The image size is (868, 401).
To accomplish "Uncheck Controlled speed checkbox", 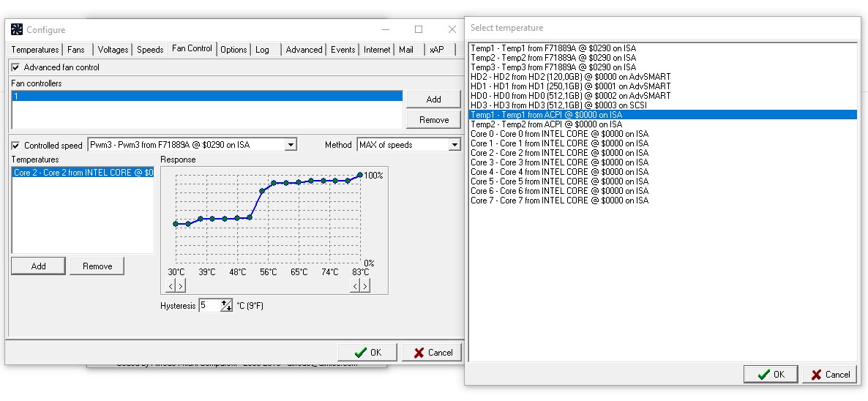I will (15, 146).
